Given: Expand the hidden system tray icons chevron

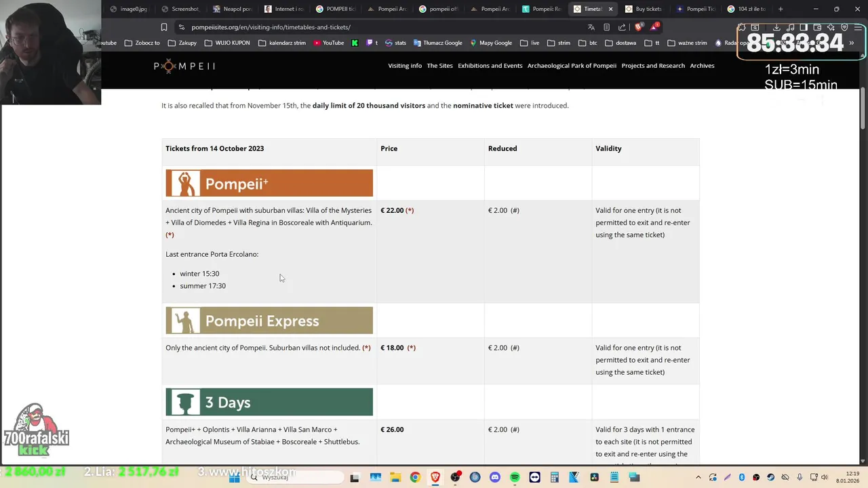Looking at the screenshot, I should 698,477.
